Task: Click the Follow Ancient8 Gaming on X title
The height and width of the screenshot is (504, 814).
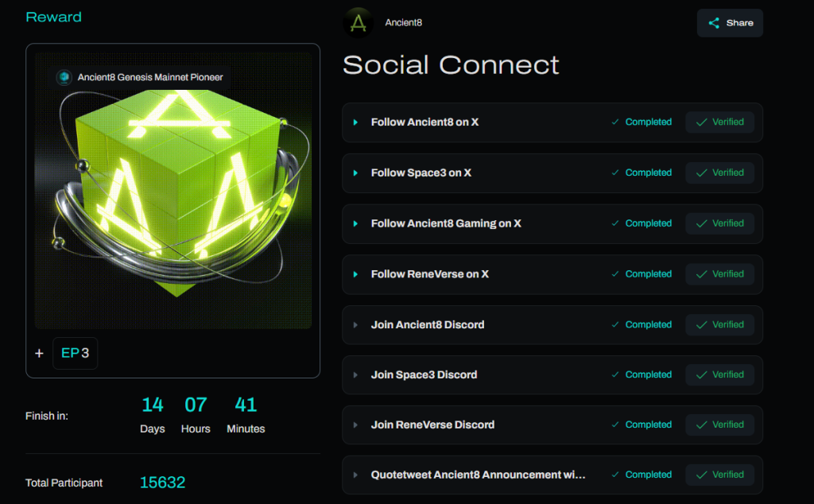Action: pyautogui.click(x=446, y=223)
